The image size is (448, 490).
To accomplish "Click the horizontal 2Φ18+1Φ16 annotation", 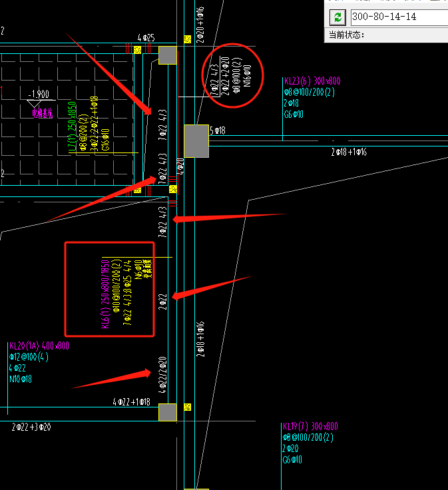I will [x=349, y=152].
